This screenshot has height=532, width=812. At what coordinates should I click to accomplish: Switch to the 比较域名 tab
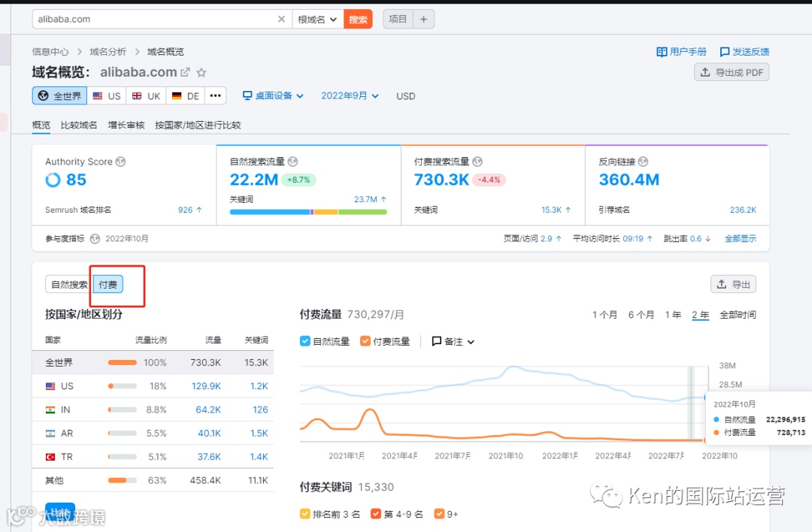click(79, 125)
